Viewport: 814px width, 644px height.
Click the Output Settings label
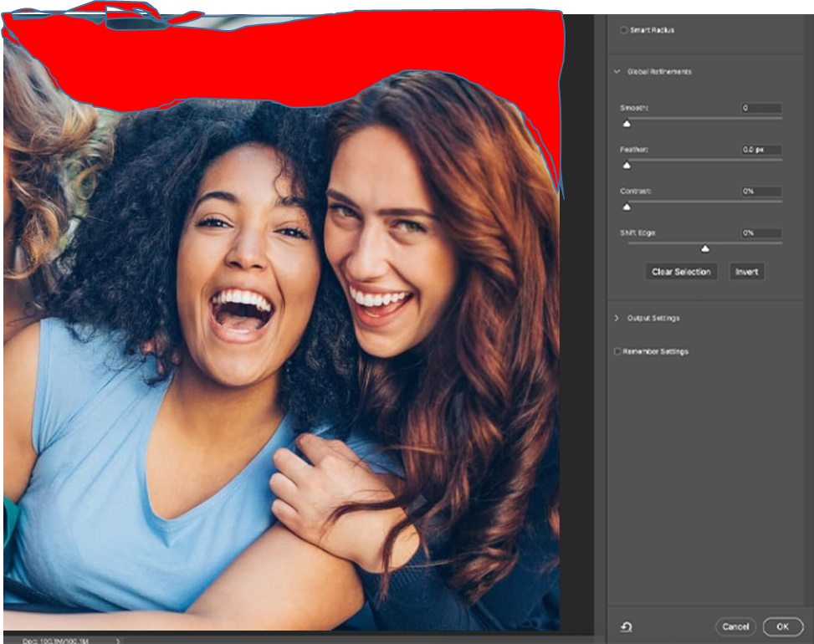(x=653, y=318)
